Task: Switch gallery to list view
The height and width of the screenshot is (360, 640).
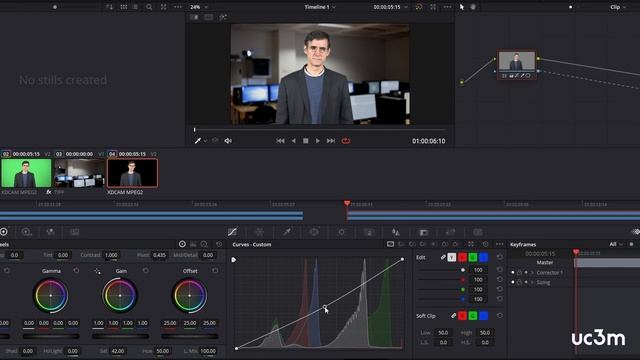Action: coord(135,7)
